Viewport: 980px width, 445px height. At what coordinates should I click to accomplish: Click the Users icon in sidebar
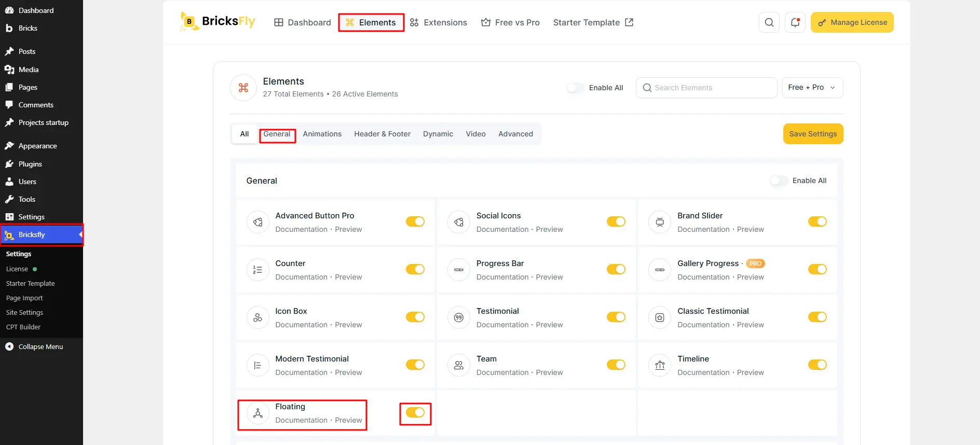coord(9,182)
